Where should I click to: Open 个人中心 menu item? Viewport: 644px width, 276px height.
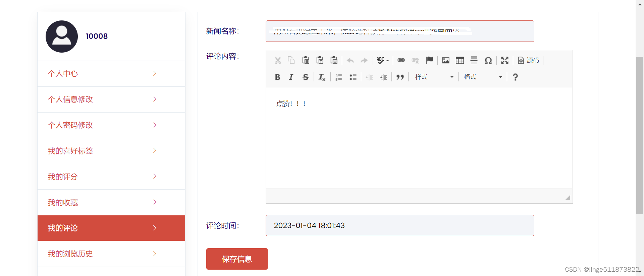point(111,74)
